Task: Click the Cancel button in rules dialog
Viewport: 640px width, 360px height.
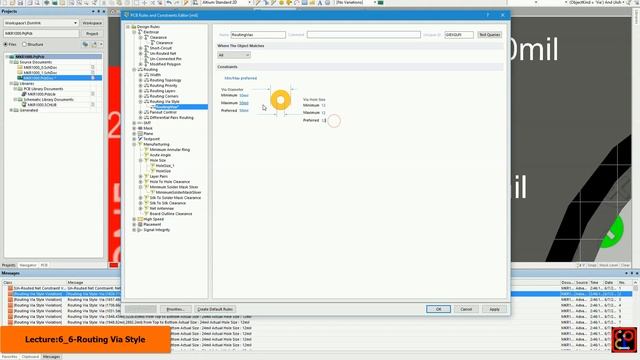Action: (466, 309)
